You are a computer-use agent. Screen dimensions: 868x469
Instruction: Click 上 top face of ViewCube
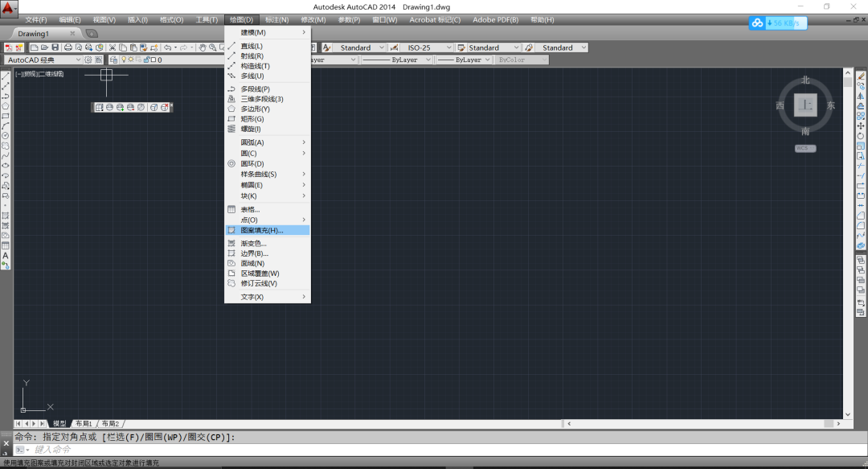(x=805, y=105)
